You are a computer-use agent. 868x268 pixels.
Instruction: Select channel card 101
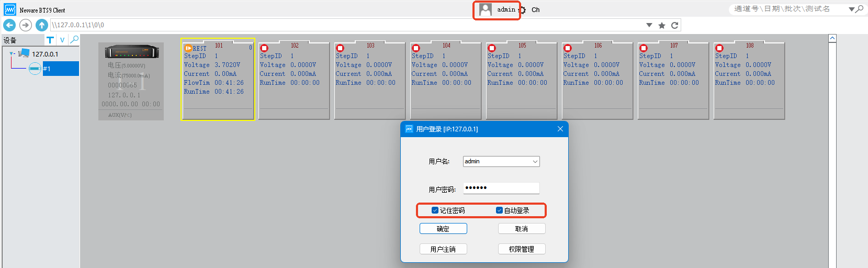pos(218,79)
